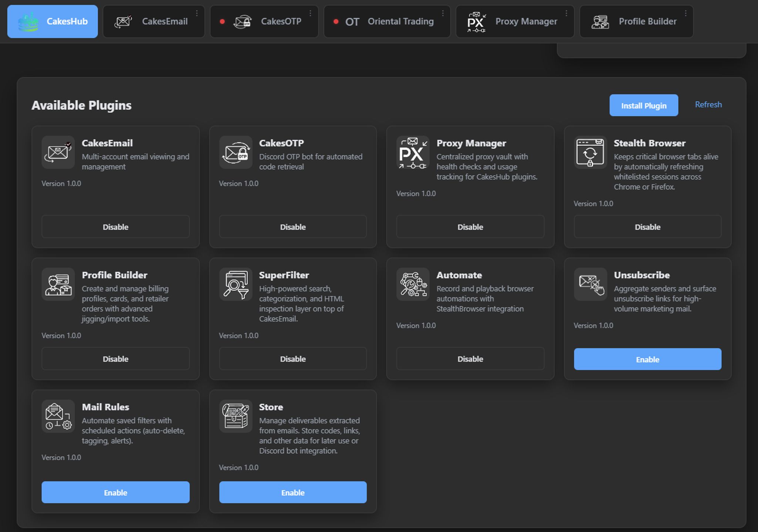Select the Proxy Manager tab
Image resolution: width=758 pixels, height=532 pixels.
point(515,21)
